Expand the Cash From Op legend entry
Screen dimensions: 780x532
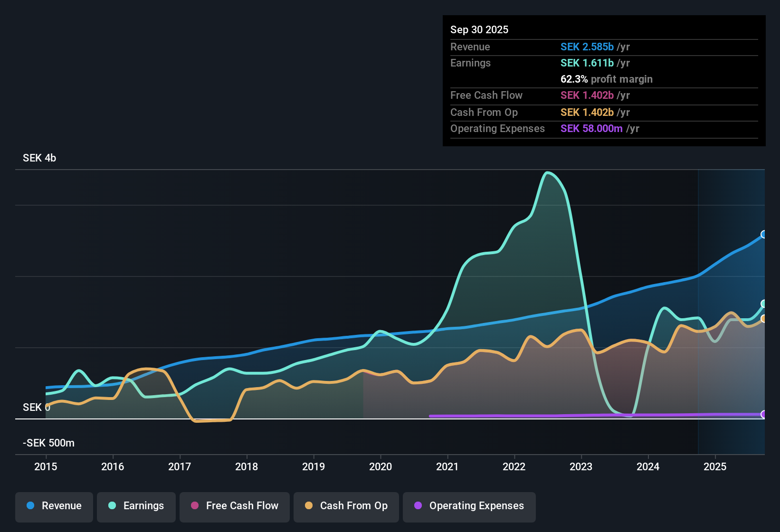point(346,506)
